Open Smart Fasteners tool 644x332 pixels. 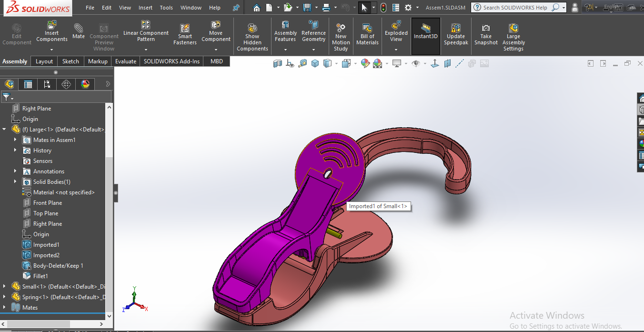pos(185,35)
